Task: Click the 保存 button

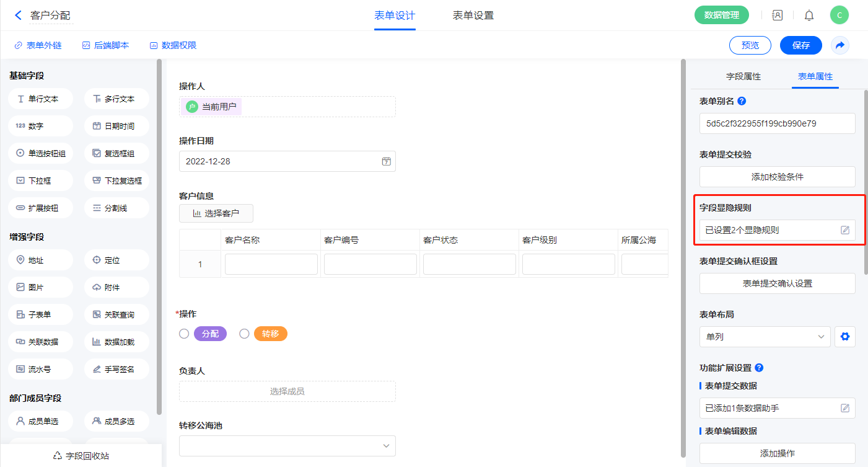Action: 800,45
